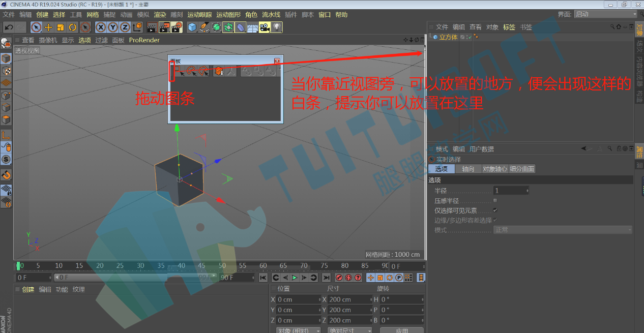
Task: Open 帮助 menu
Action: tap(341, 15)
